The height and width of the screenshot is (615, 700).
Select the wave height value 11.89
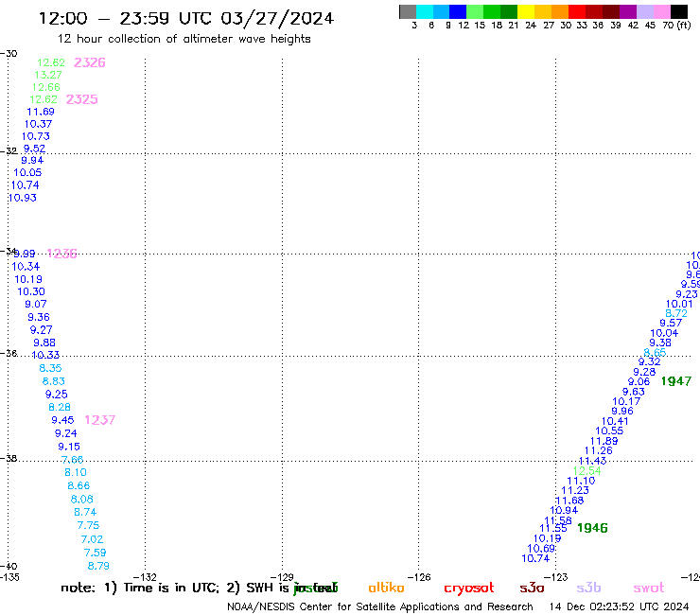(x=604, y=441)
